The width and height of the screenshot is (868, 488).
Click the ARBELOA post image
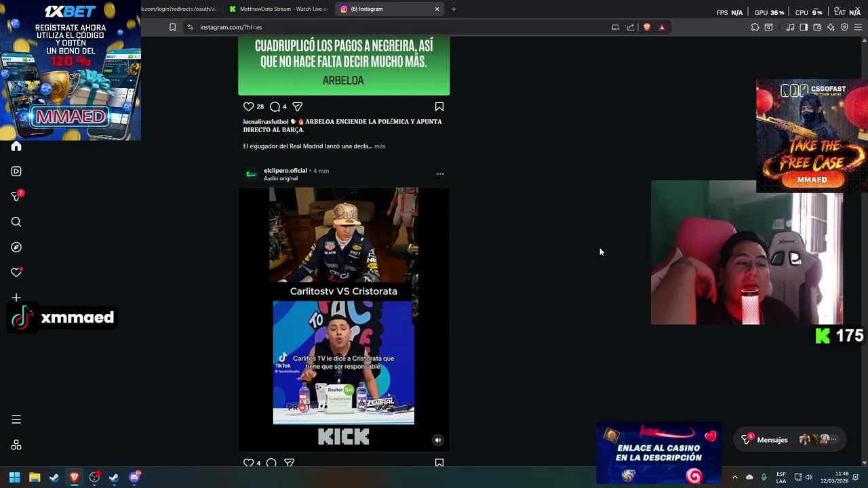[344, 66]
